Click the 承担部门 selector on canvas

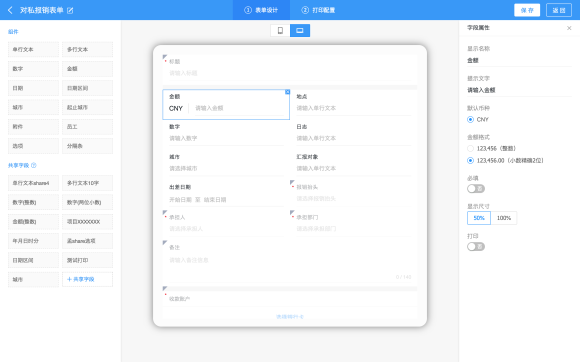[x=353, y=229]
